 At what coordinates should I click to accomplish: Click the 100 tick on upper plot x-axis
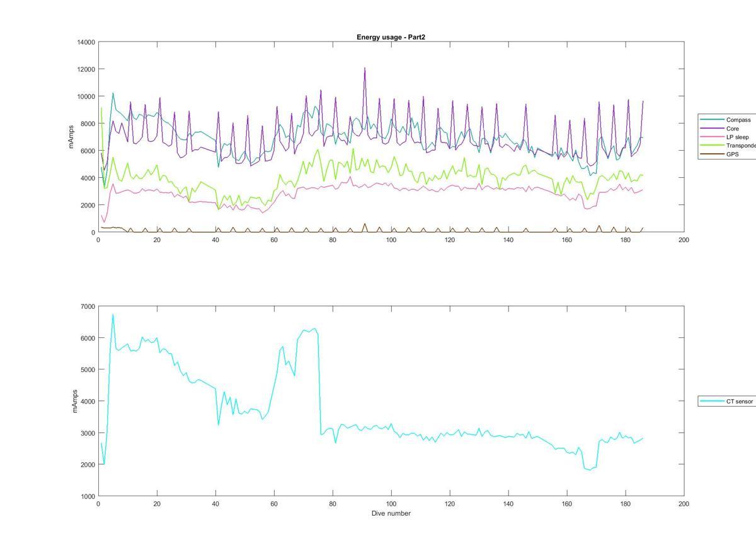(391, 240)
